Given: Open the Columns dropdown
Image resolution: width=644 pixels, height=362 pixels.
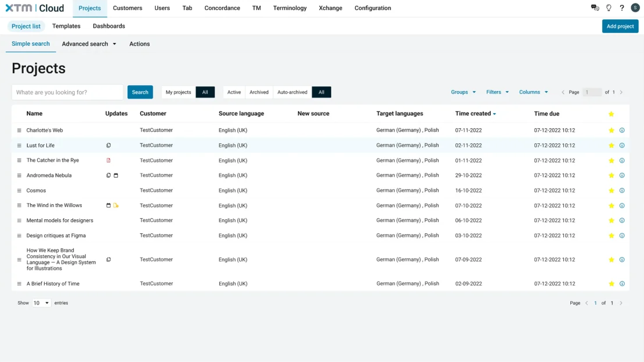Looking at the screenshot, I should pyautogui.click(x=533, y=92).
